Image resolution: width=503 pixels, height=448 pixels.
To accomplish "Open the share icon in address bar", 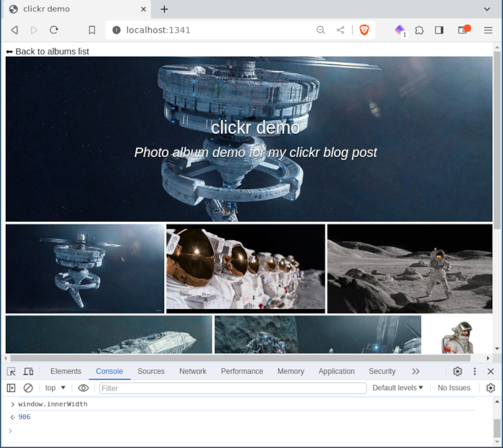I will pos(340,30).
